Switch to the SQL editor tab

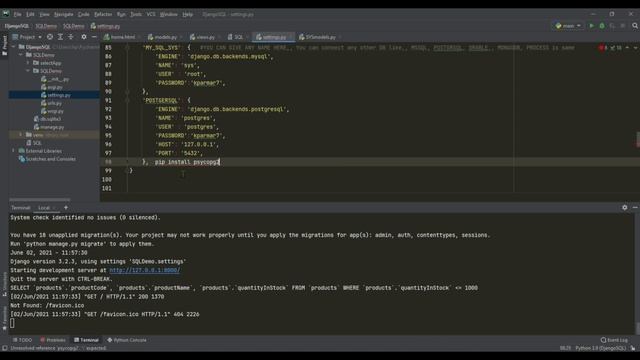tap(238, 37)
